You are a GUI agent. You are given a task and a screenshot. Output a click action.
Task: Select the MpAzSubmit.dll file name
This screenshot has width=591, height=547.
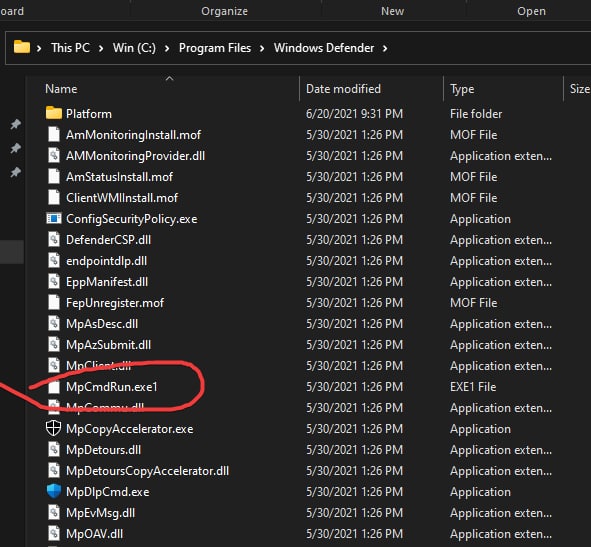[108, 345]
